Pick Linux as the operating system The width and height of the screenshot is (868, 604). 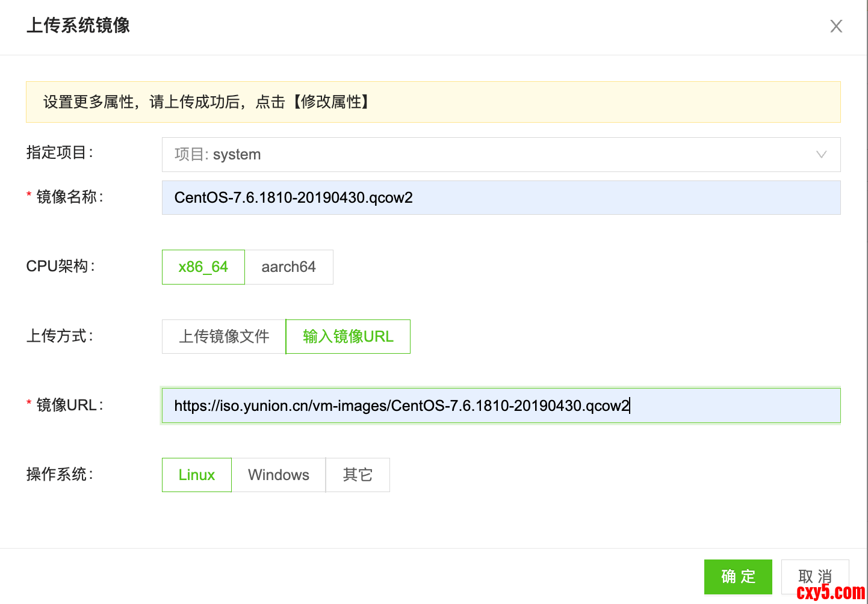(x=197, y=475)
